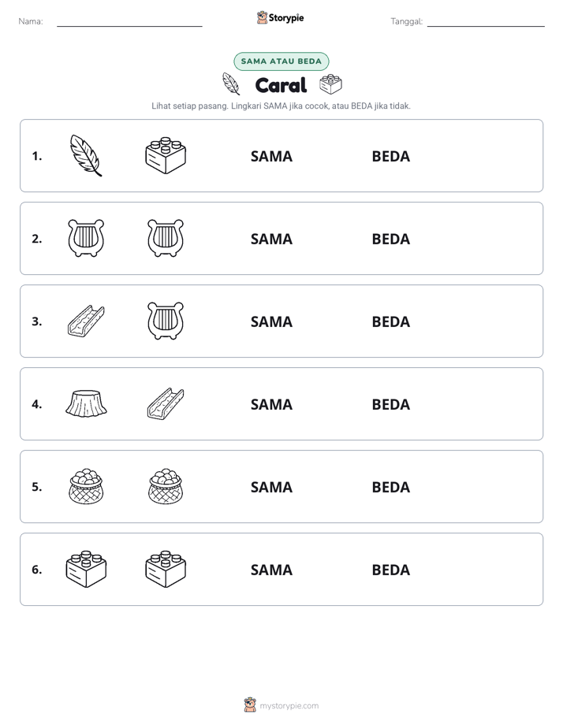Click the Storypie logo at top
The height and width of the screenshot is (728, 563).
[x=280, y=17]
